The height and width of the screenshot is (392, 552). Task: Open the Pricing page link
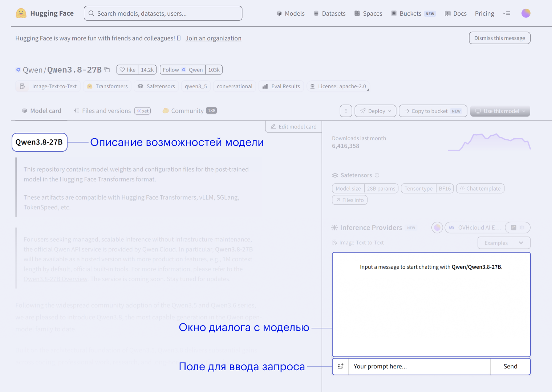point(484,13)
